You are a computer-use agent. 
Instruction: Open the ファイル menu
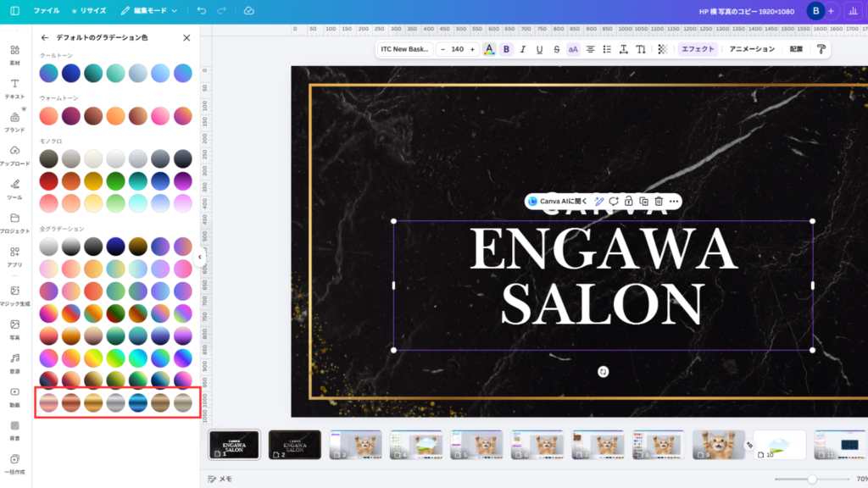(x=47, y=11)
